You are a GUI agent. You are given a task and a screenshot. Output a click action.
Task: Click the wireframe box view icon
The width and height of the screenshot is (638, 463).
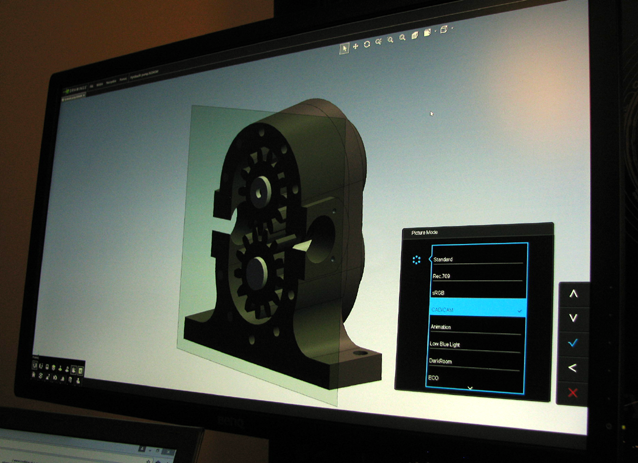[x=444, y=29]
